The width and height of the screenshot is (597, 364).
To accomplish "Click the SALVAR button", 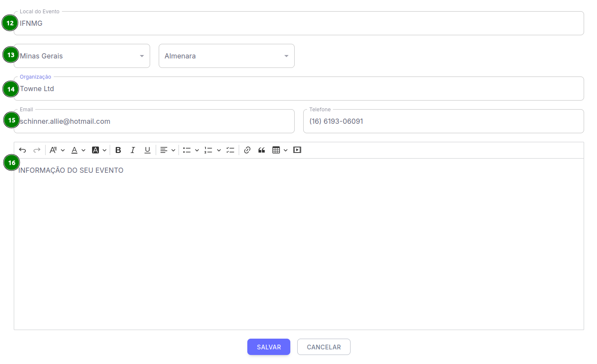I will coord(268,347).
